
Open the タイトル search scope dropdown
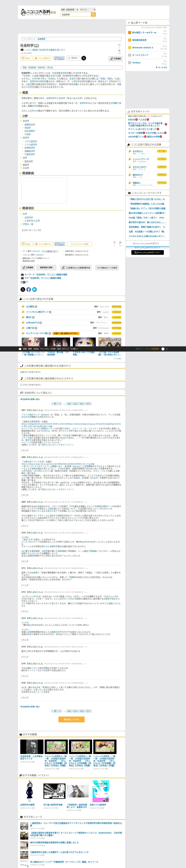(88, 10)
